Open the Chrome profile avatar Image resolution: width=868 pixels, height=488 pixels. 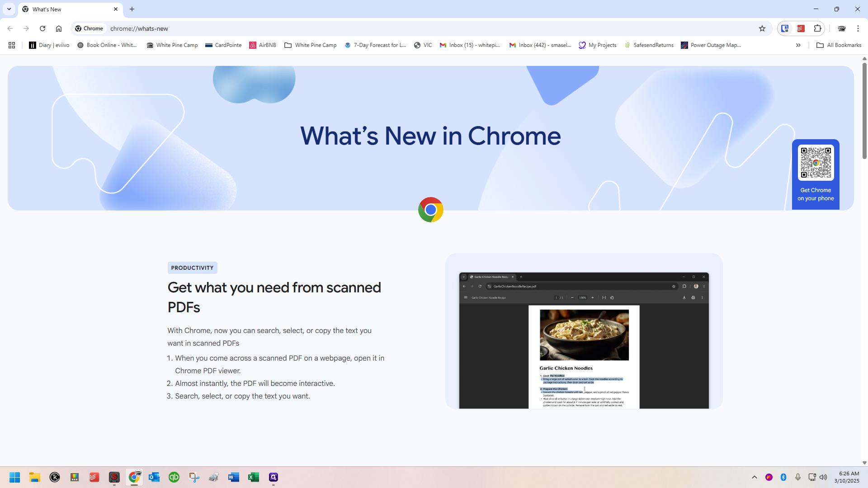tap(842, 28)
